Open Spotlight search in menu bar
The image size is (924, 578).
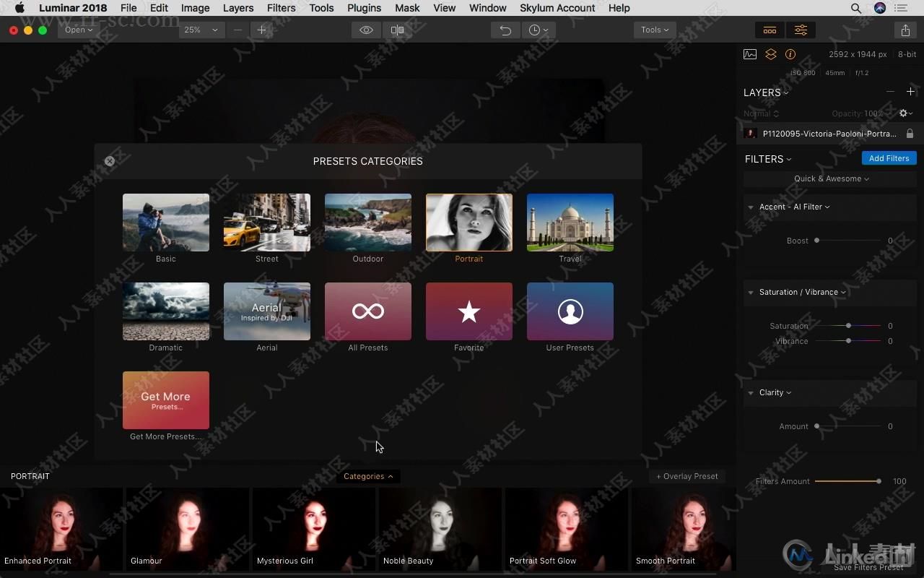coord(855,8)
